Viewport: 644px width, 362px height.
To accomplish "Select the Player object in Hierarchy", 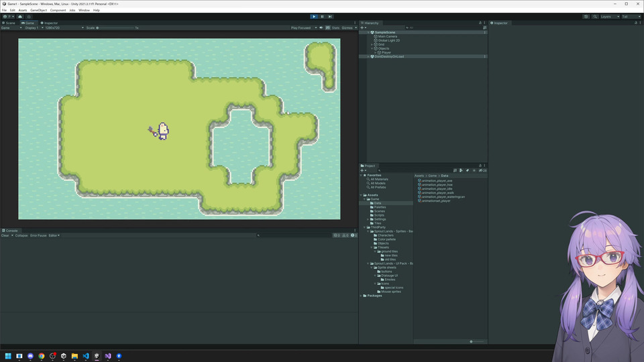I will (x=386, y=52).
